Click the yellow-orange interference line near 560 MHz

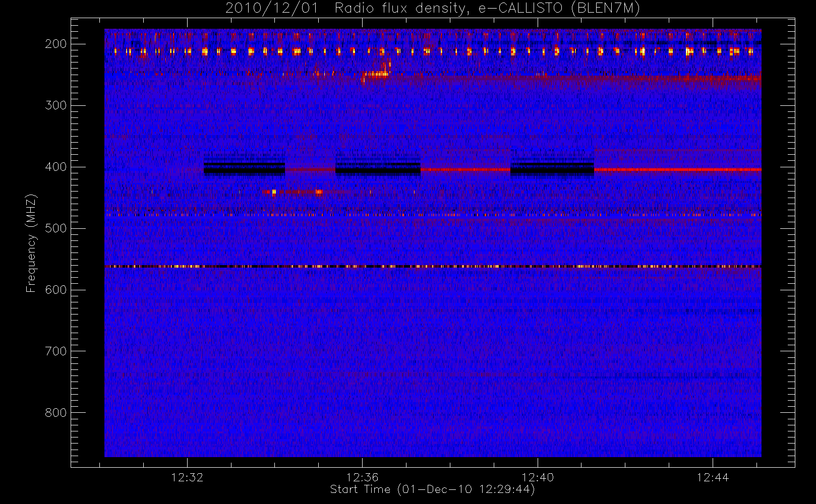[x=433, y=266]
